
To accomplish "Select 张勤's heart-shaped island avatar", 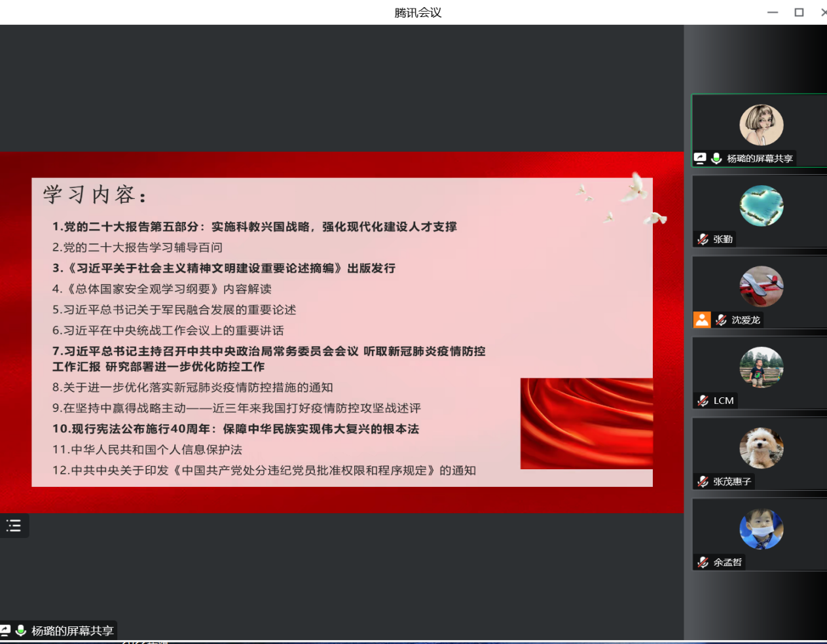I will pos(761,206).
